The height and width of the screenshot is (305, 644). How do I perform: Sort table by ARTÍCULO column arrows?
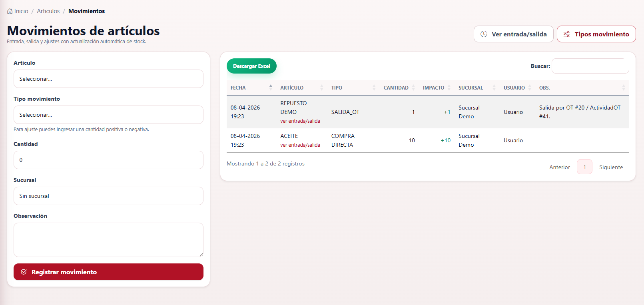point(322,88)
